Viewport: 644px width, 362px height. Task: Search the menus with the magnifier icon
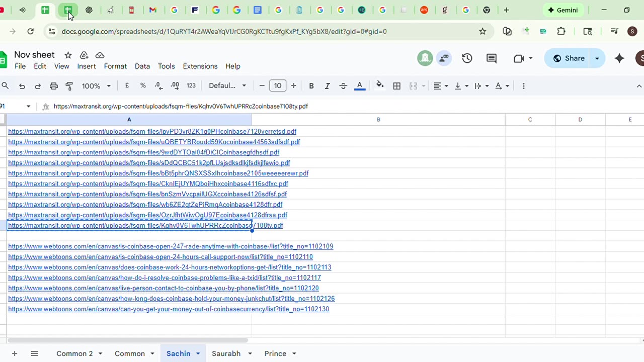point(5,86)
